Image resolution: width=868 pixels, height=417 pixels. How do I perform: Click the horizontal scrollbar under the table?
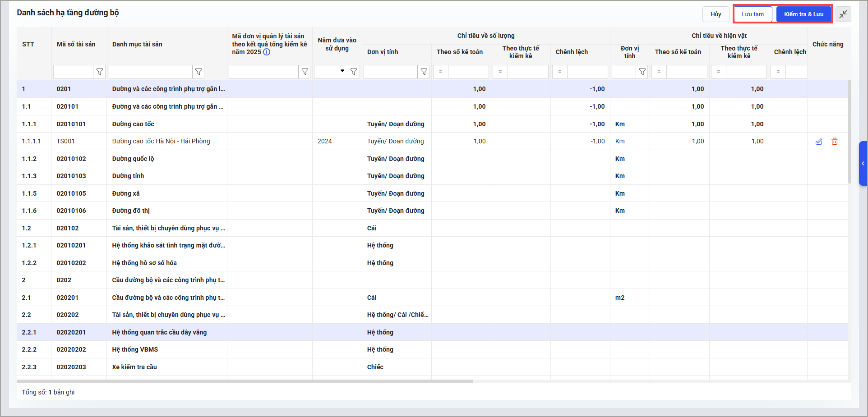[x=245, y=381]
